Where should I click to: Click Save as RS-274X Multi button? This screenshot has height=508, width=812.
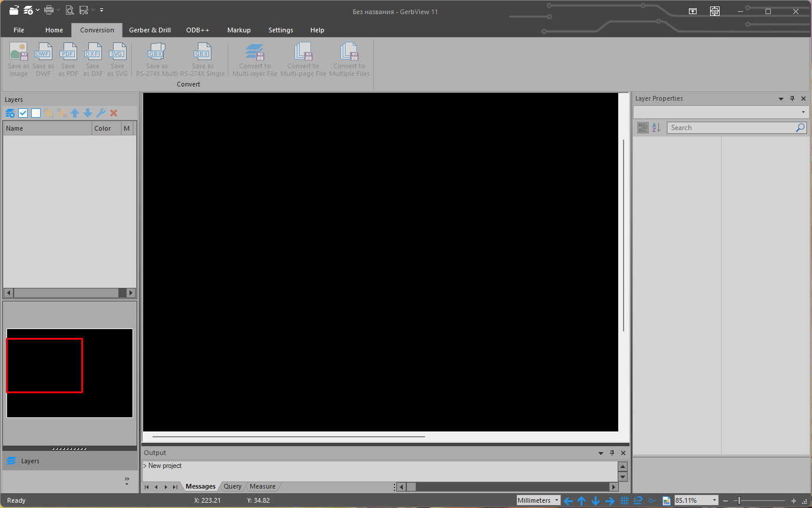pyautogui.click(x=157, y=59)
